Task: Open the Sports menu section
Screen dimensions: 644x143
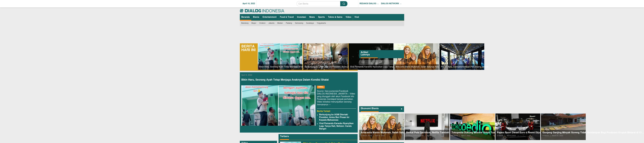Action: click(x=321, y=17)
